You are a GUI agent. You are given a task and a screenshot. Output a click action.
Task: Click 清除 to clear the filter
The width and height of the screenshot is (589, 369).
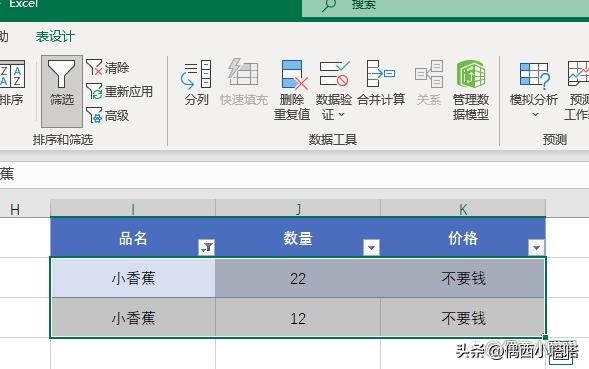tap(108, 68)
